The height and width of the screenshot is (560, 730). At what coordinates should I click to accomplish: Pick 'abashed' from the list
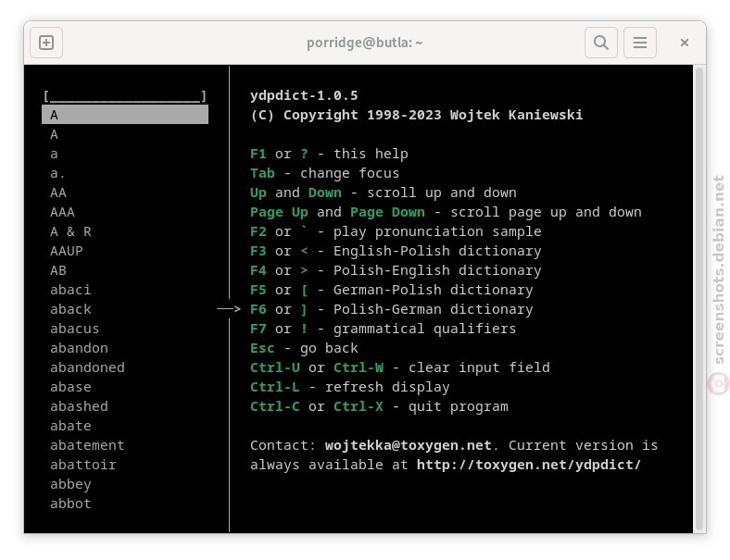(79, 406)
